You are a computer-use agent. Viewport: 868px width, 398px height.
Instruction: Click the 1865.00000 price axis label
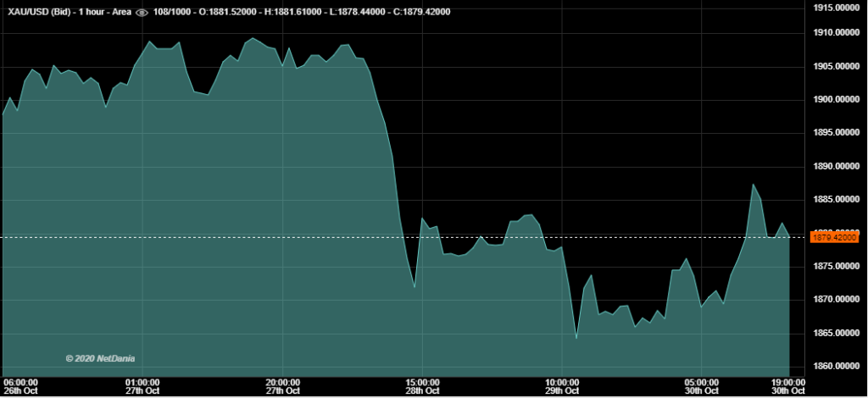point(835,333)
